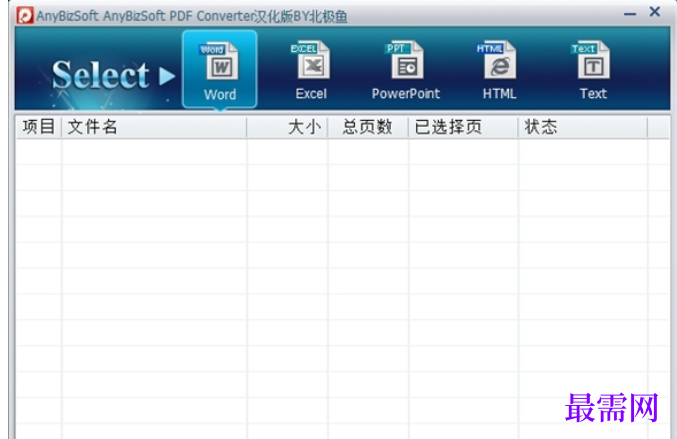Viewport: 677px width, 439px height.
Task: Close the PDF Converter window
Action: tap(655, 12)
